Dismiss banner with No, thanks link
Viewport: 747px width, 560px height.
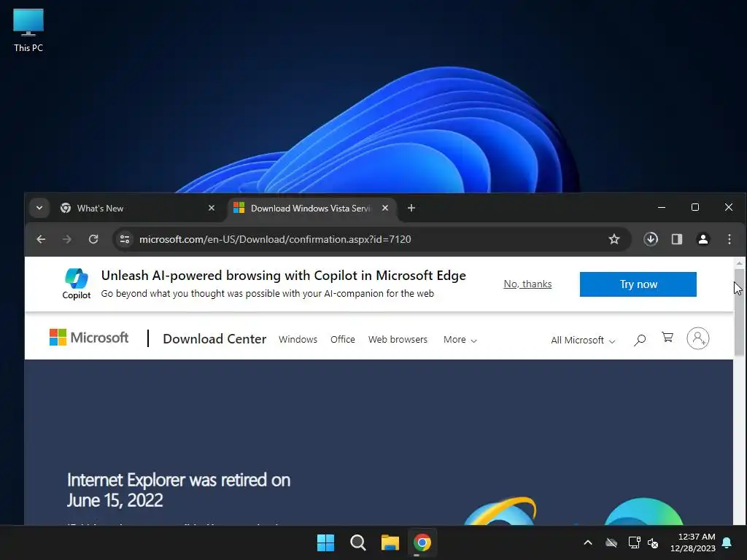click(527, 284)
